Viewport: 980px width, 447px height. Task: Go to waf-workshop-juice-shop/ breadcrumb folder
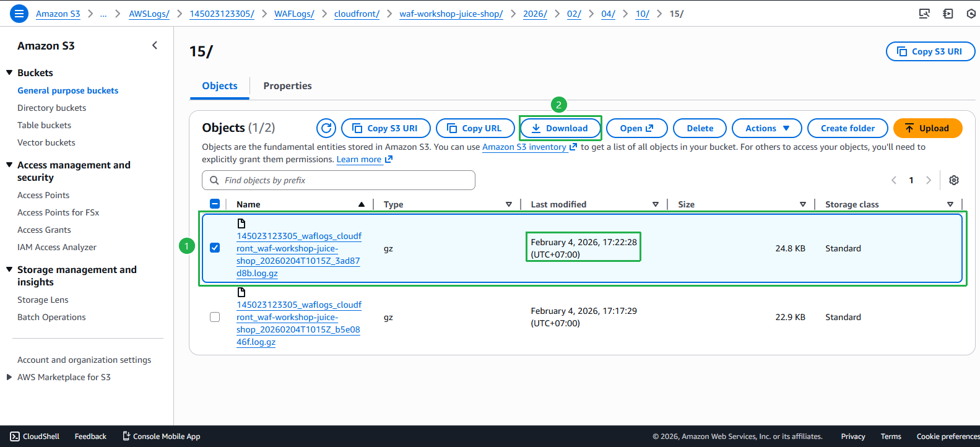click(451, 14)
